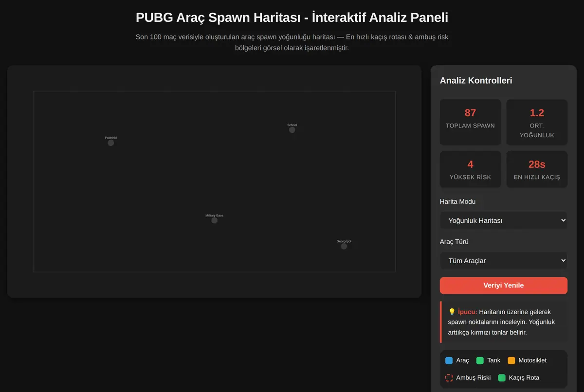
Task: Click the Military Base text label
Action: point(214,215)
